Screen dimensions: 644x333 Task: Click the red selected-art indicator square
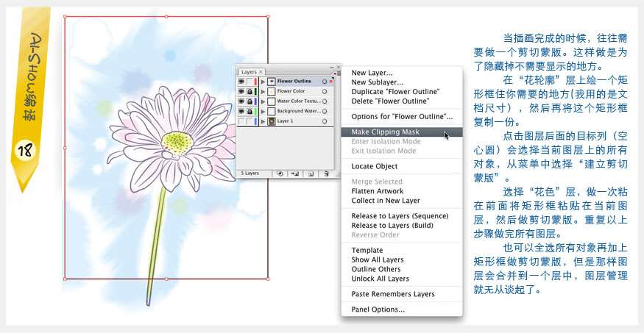pyautogui.click(x=331, y=81)
